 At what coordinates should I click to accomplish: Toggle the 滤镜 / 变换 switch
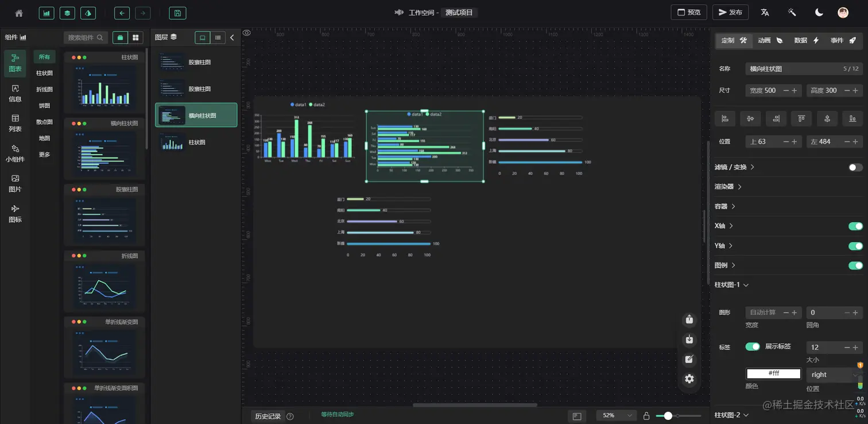855,167
